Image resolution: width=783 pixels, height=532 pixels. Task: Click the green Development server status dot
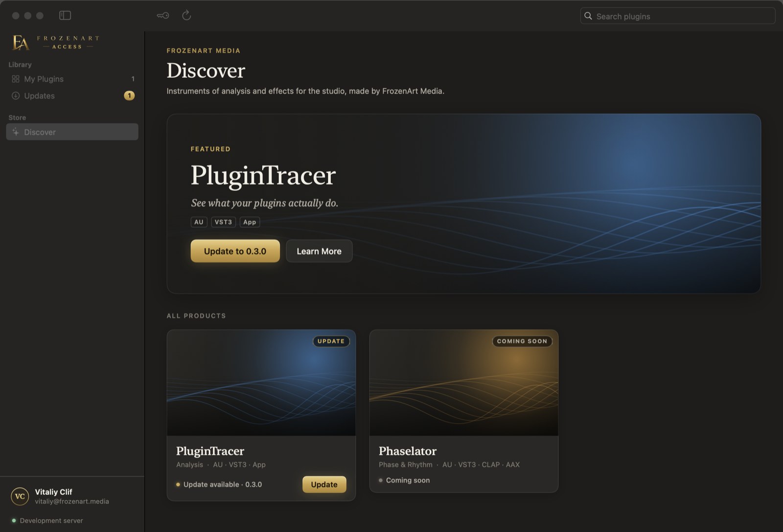pos(14,521)
